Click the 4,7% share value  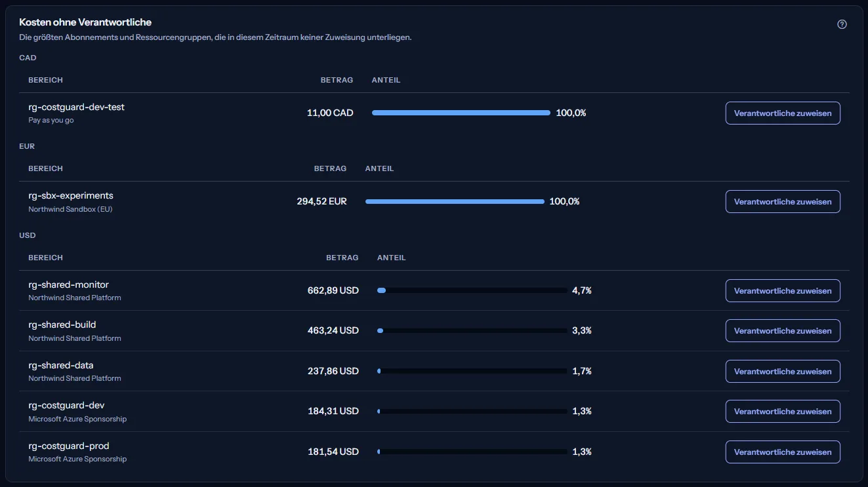pyautogui.click(x=582, y=290)
